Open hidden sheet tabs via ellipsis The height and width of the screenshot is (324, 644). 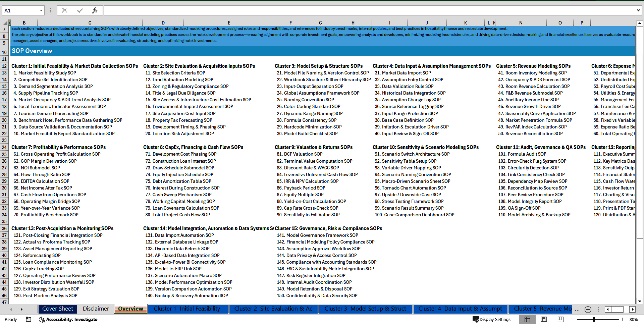click(x=577, y=309)
